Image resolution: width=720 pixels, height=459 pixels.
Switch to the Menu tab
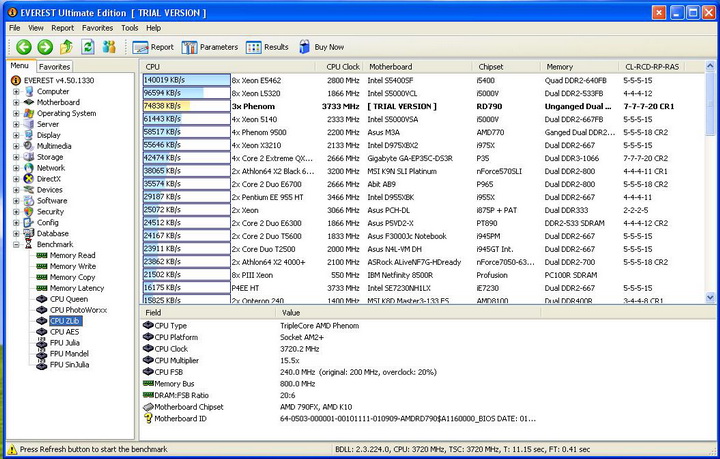pos(20,66)
